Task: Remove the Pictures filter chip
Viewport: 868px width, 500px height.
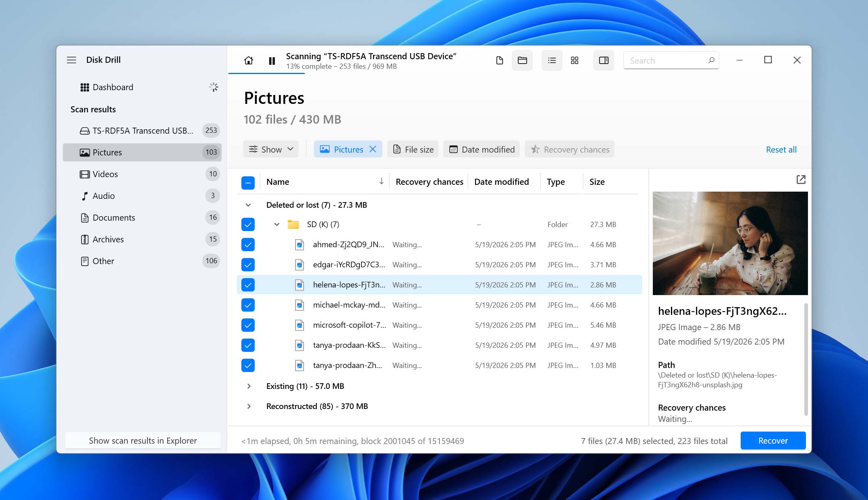Action: click(x=373, y=149)
